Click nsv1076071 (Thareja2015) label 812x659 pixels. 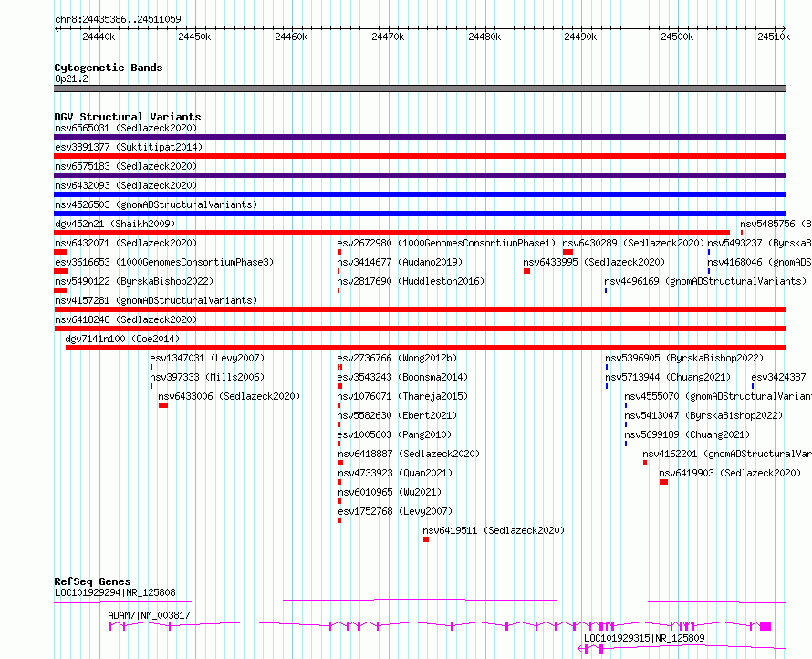point(402,396)
